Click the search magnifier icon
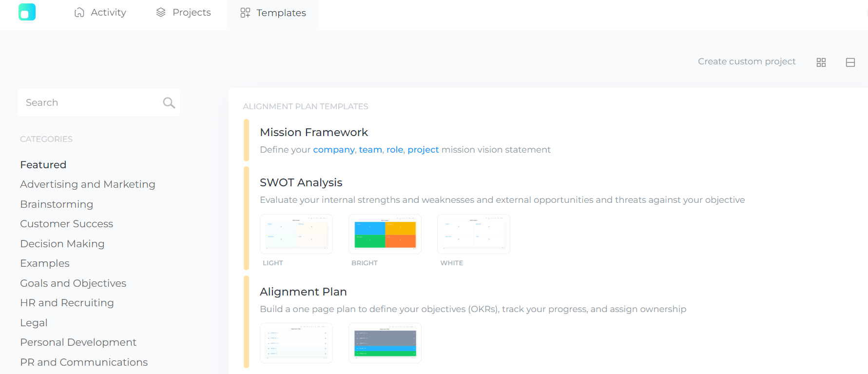This screenshot has height=374, width=868. [168, 102]
